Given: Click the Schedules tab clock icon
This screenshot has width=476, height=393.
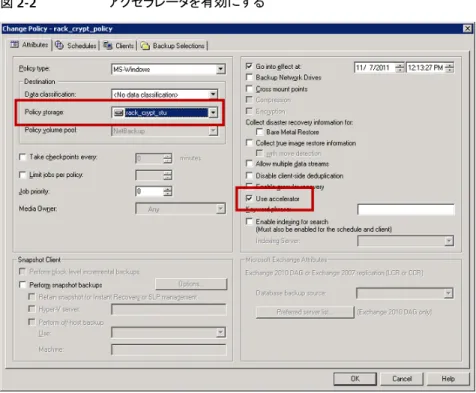Looking at the screenshot, I should point(59,45).
